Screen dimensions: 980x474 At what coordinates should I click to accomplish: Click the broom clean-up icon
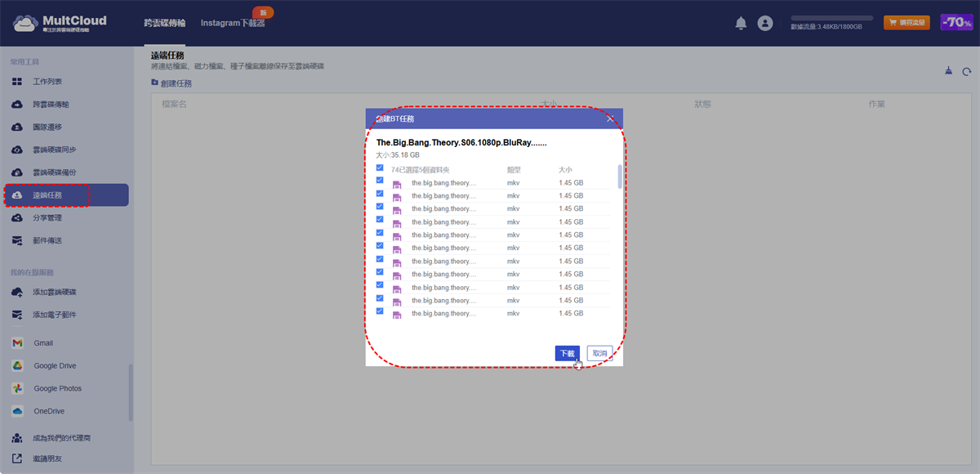click(947, 71)
